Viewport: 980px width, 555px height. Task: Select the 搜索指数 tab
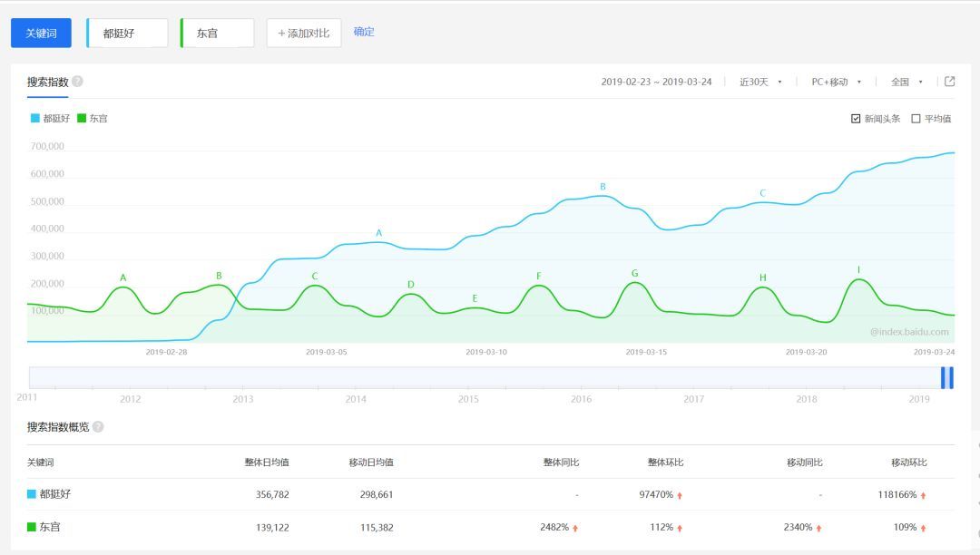pyautogui.click(x=47, y=83)
